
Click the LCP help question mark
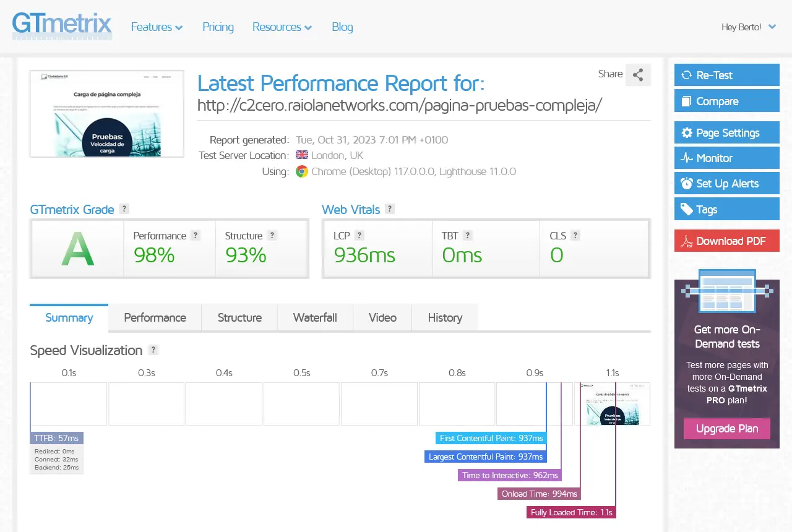(x=359, y=236)
